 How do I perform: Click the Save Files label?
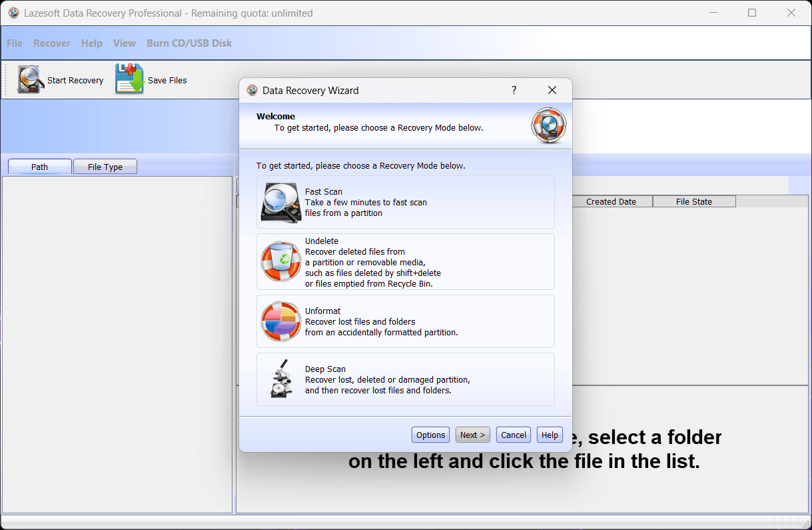167,80
